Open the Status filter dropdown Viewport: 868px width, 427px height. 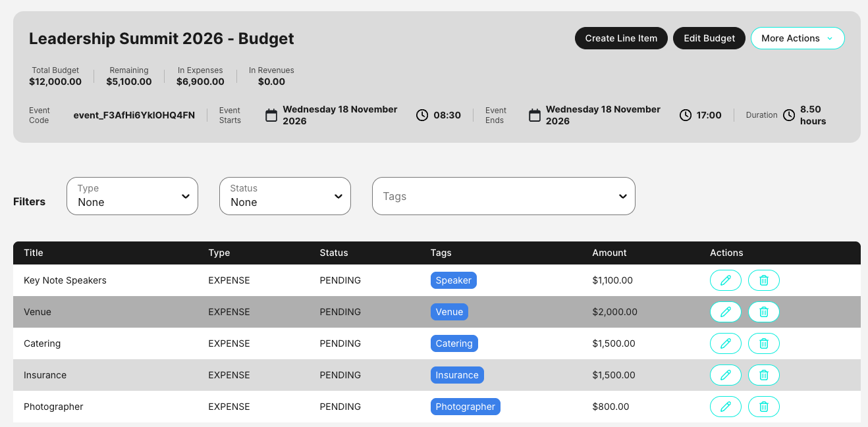click(285, 196)
